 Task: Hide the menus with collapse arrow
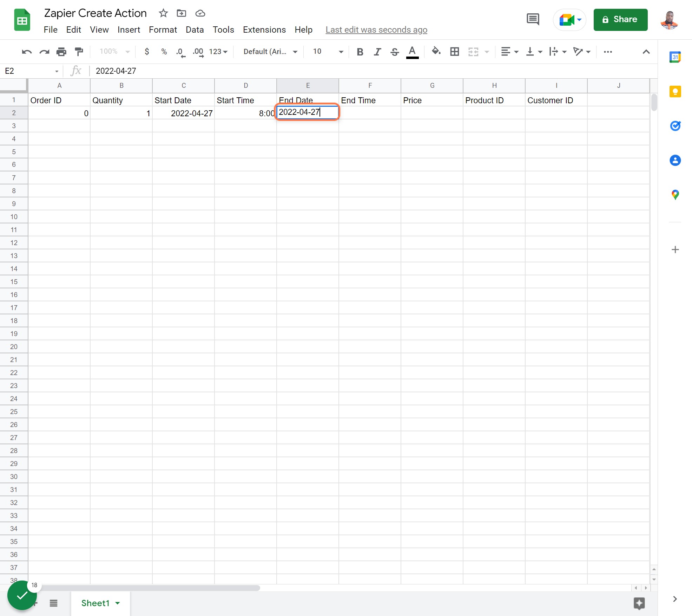point(646,52)
